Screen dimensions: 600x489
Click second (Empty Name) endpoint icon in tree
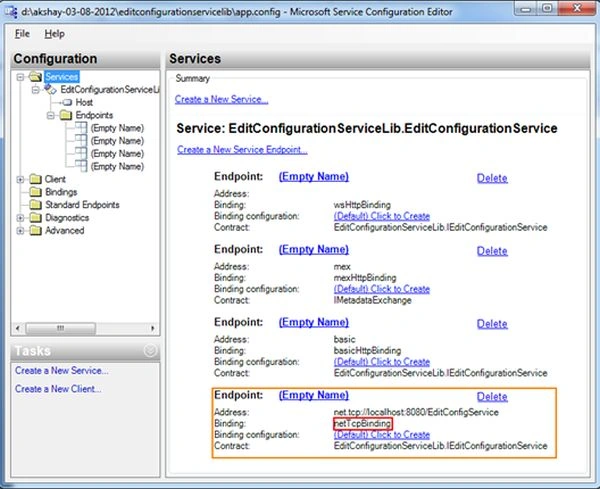81,140
